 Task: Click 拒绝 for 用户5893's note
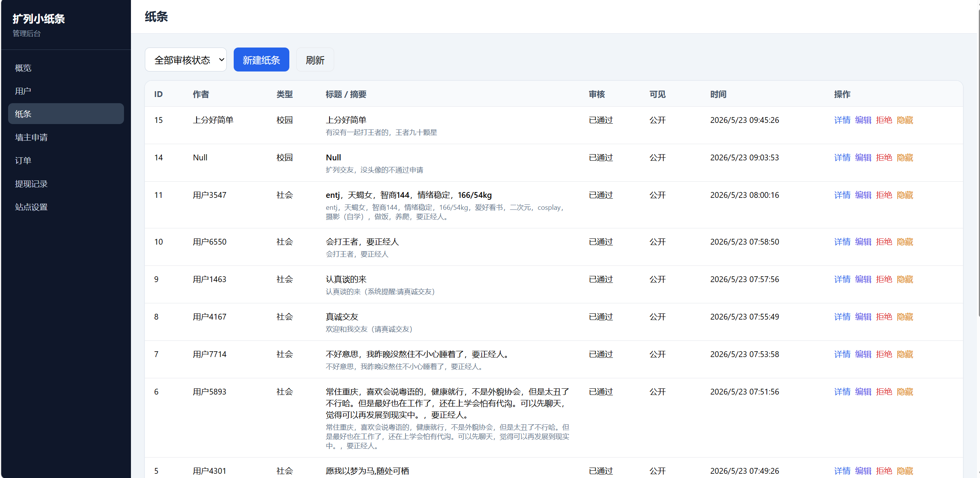(x=884, y=392)
